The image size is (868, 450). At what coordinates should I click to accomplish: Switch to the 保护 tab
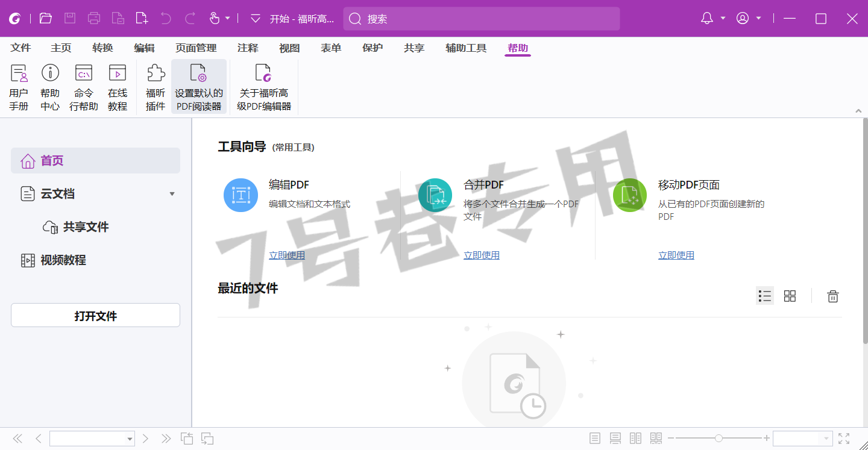pos(373,48)
